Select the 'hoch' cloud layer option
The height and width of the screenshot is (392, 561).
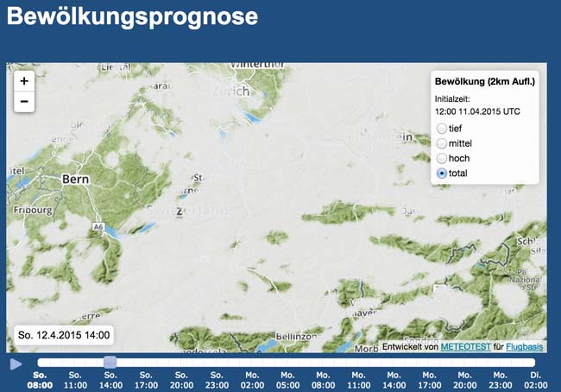[443, 159]
